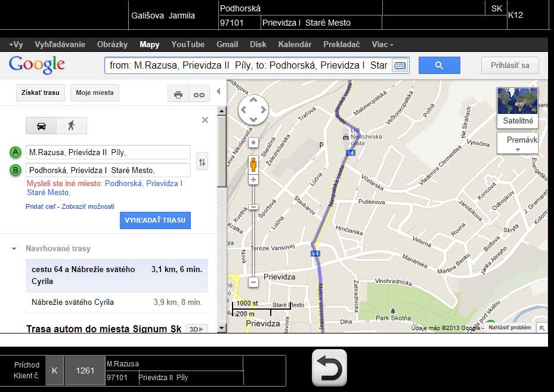Click the blue search magnifier button
The height and width of the screenshot is (392, 554).
[x=439, y=65]
